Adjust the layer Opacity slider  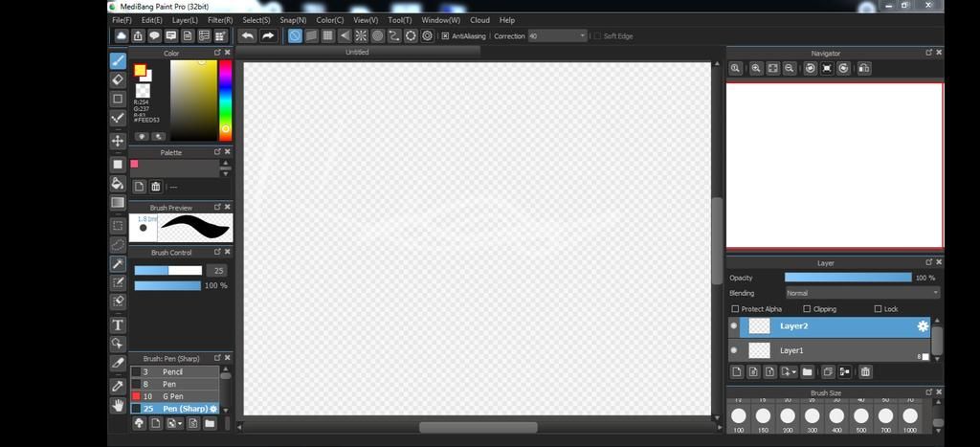pos(848,278)
